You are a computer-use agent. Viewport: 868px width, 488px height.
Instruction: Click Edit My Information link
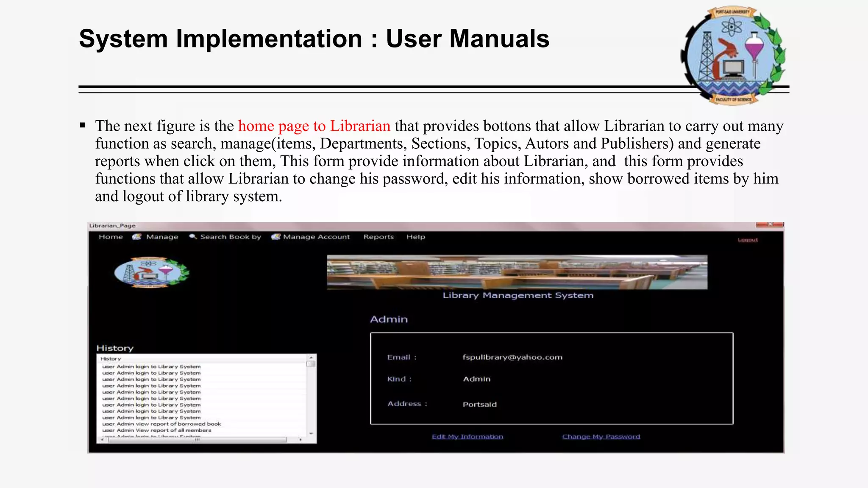[x=467, y=436]
